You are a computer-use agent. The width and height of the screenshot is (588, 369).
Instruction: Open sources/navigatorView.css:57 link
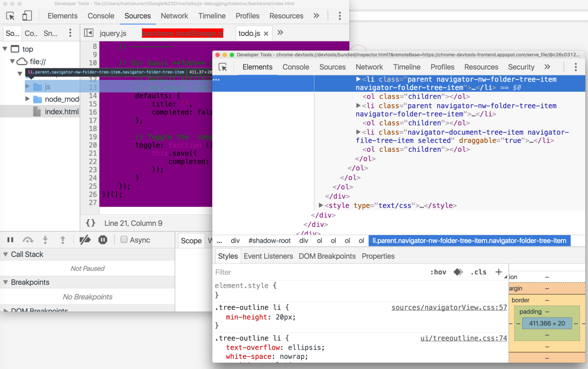(x=449, y=307)
